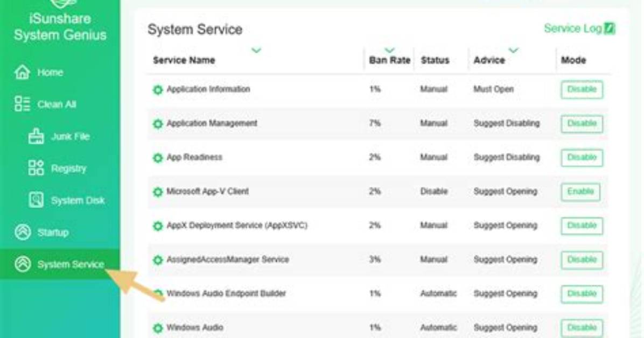Click the iSunshare System Genius title
Image resolution: width=644 pixels, height=338 pixels.
coord(60,27)
